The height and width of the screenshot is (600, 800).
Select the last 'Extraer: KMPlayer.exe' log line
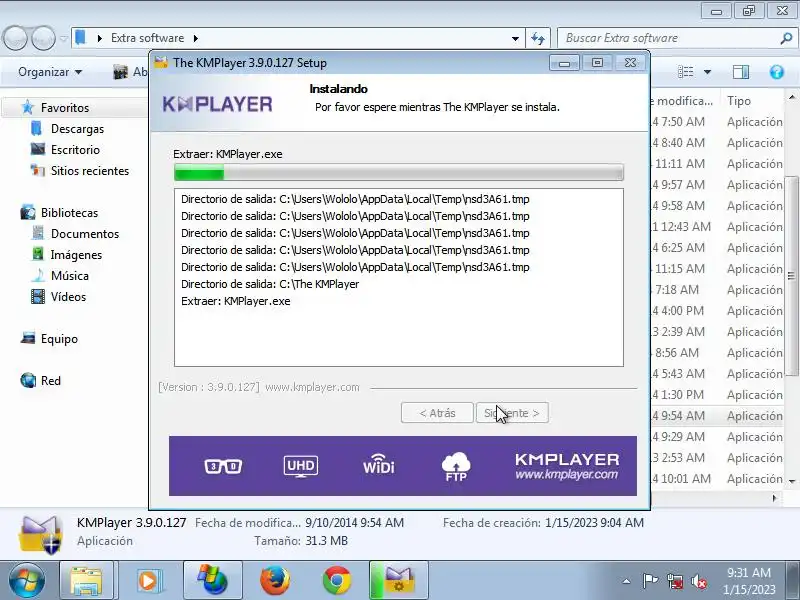[236, 301]
